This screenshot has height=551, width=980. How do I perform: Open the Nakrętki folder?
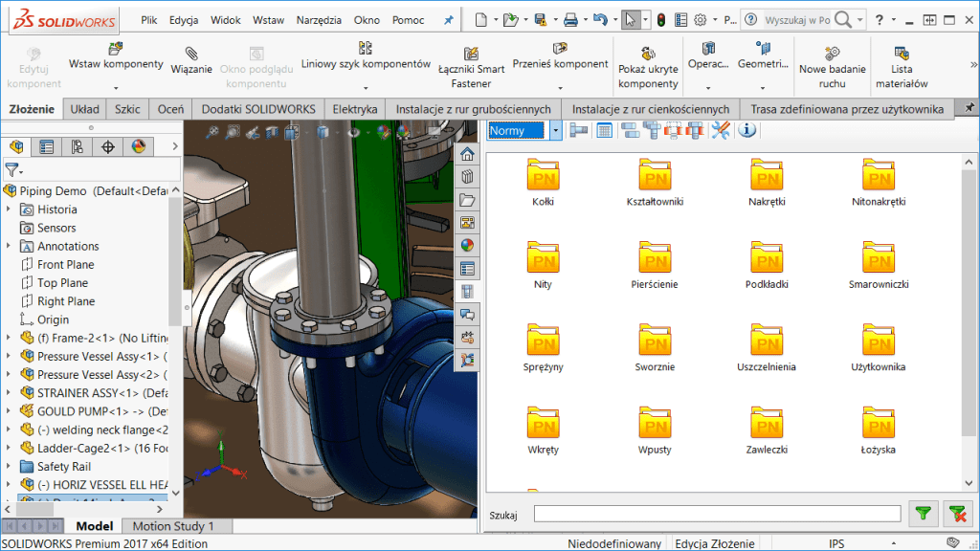[767, 183]
